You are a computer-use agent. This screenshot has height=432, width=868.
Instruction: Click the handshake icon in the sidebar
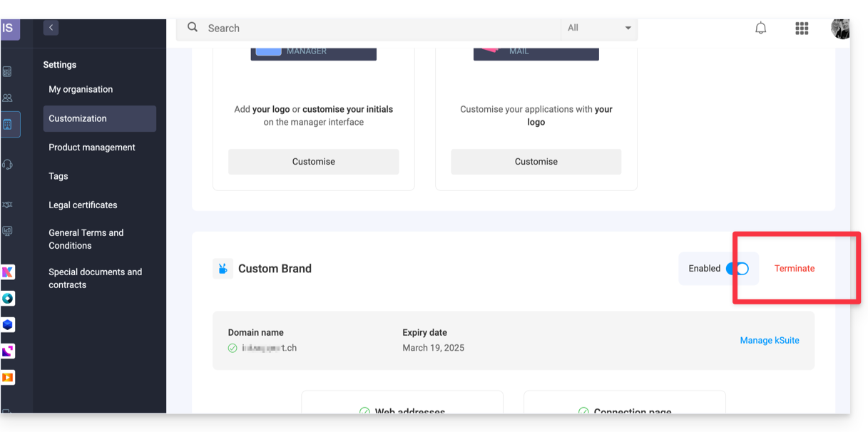click(8, 205)
